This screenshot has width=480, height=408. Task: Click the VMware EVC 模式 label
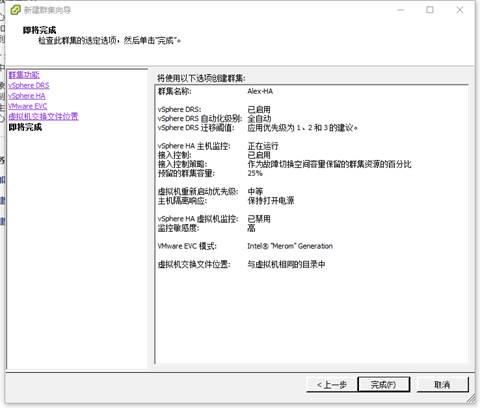(187, 246)
